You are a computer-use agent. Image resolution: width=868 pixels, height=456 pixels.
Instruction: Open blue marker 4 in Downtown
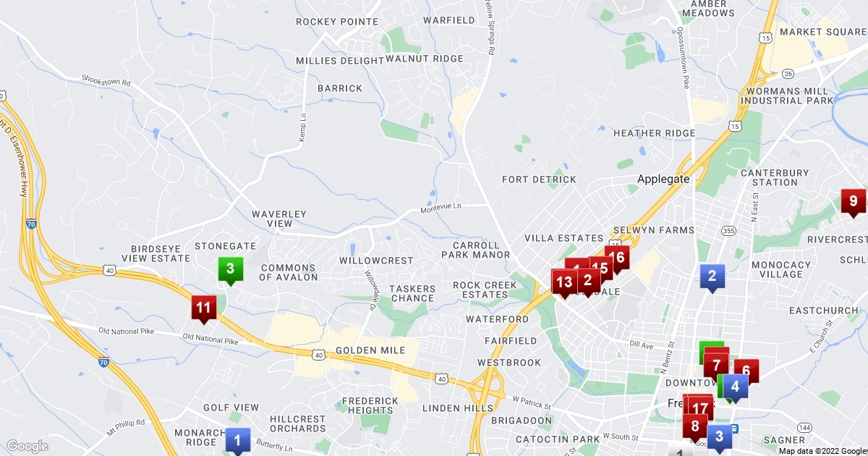pyautogui.click(x=736, y=387)
